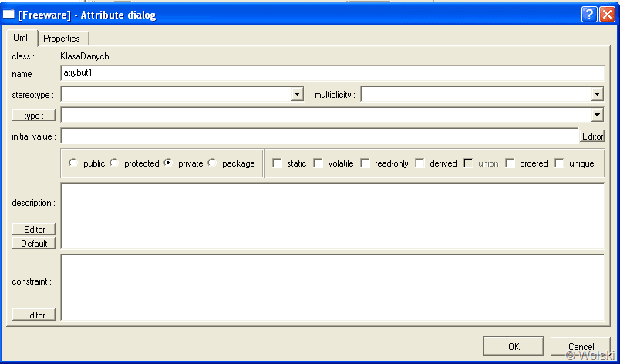Screen dimensions: 620x364
Task: Select the Uml tab
Action: pos(21,38)
